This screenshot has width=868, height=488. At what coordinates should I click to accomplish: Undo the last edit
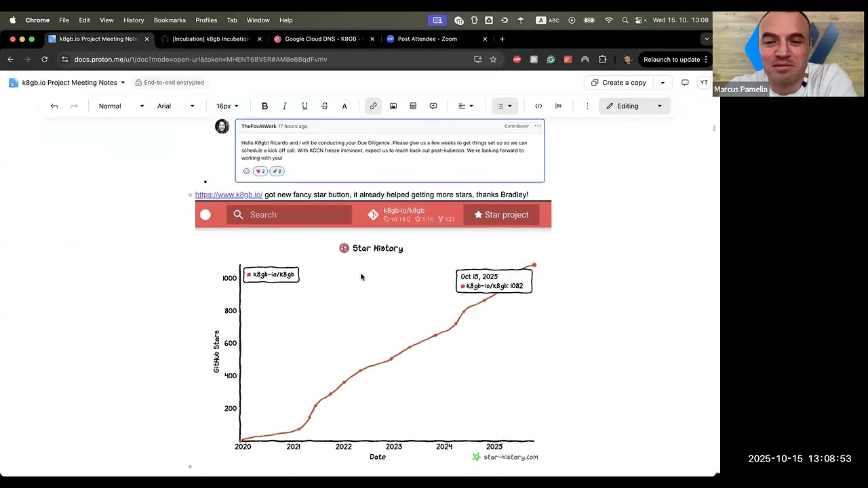coord(54,106)
